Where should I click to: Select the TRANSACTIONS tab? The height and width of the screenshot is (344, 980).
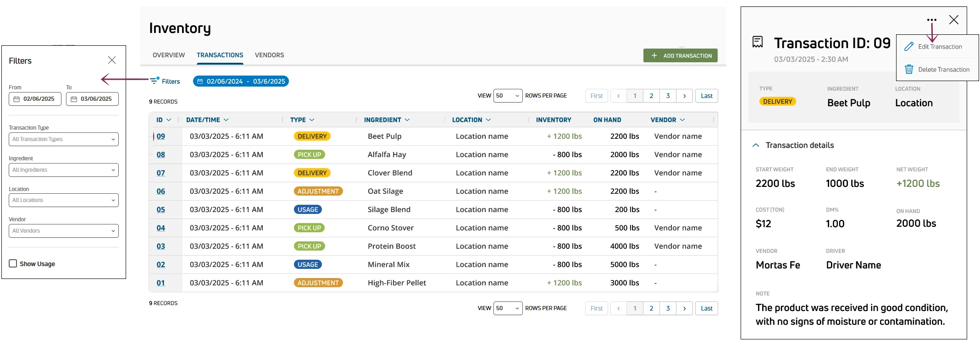pos(220,55)
